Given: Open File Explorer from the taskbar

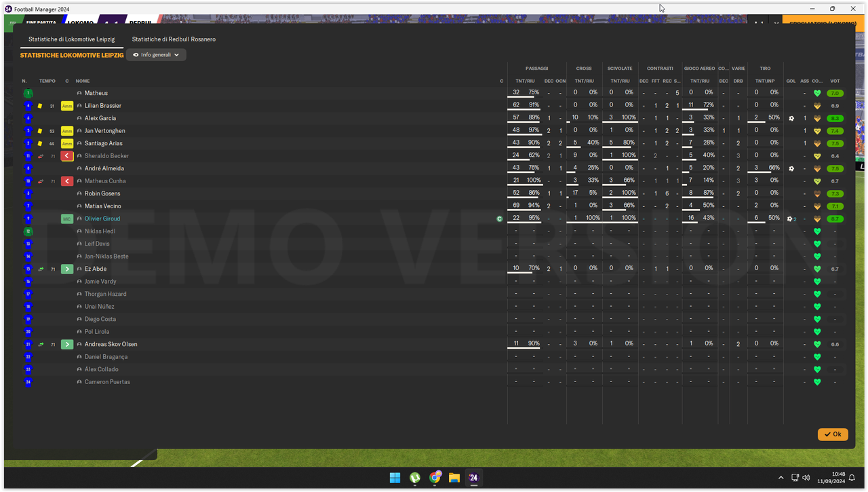Looking at the screenshot, I should coord(454,478).
